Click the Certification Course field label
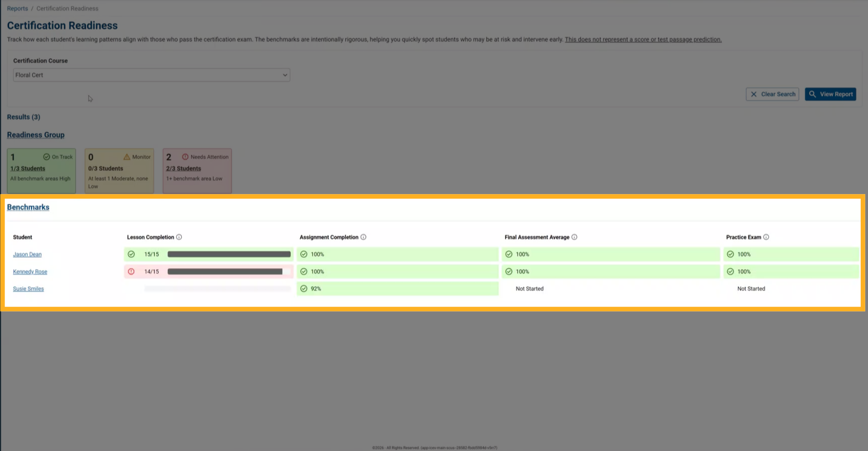This screenshot has width=868, height=451. coord(40,61)
